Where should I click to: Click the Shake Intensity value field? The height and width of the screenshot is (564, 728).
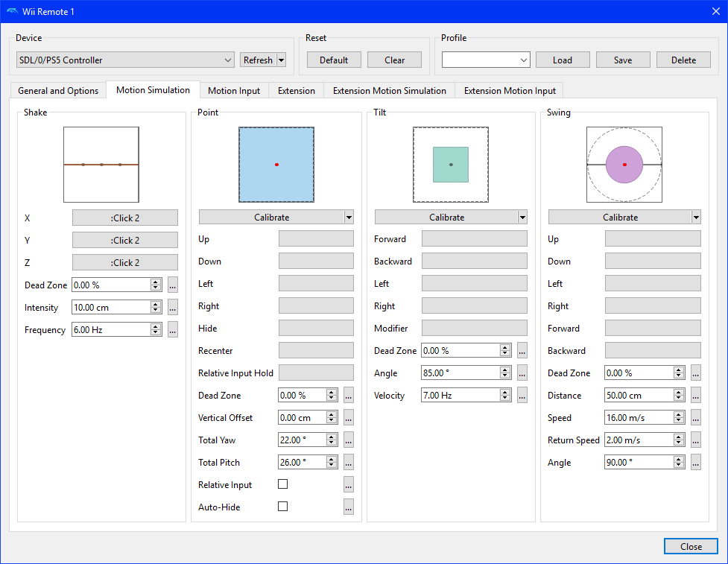(x=112, y=307)
